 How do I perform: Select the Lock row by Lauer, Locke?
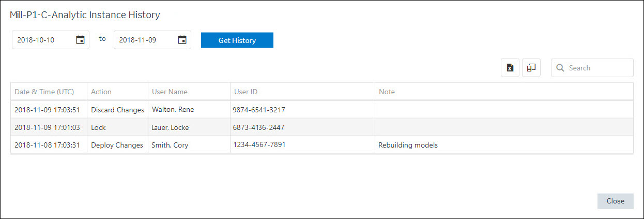point(322,127)
